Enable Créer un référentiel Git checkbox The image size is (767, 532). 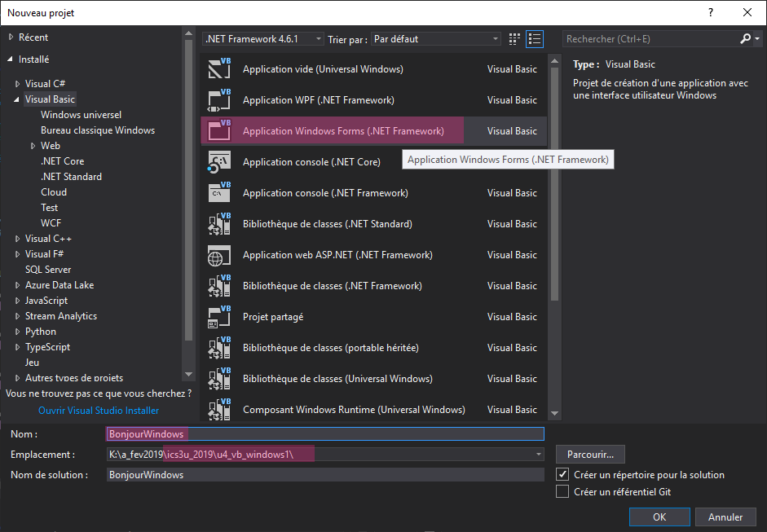coord(562,491)
